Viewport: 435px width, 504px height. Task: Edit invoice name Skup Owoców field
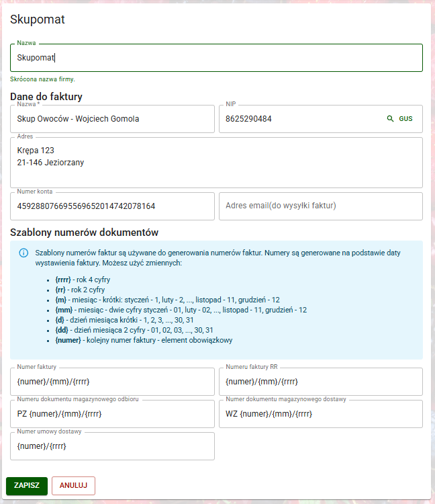112,119
